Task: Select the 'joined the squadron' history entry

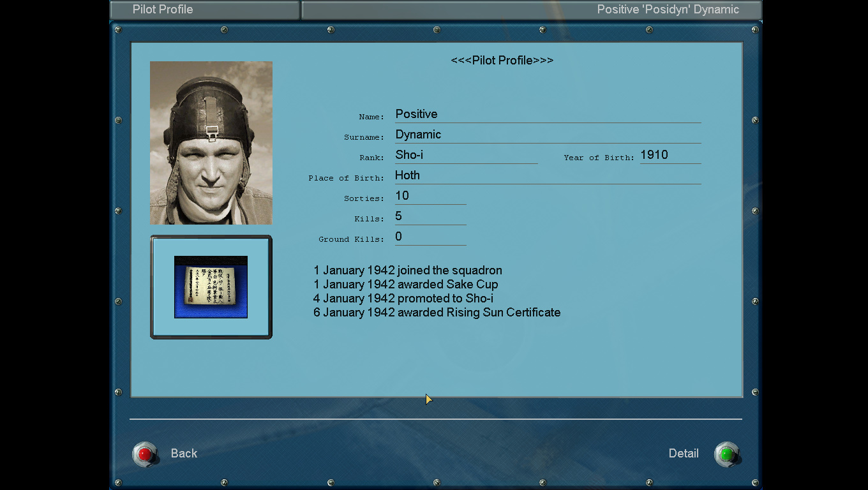Action: [x=408, y=271]
